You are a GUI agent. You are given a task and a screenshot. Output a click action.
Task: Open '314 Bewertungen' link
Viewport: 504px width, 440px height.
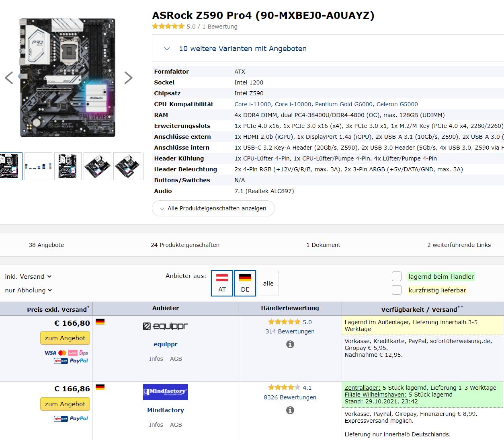tap(290, 331)
